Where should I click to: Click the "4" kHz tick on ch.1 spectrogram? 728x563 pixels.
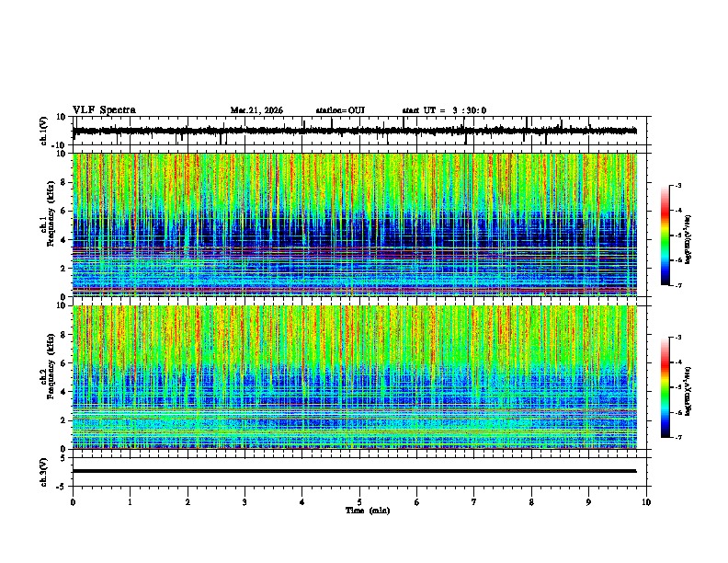click(x=63, y=240)
